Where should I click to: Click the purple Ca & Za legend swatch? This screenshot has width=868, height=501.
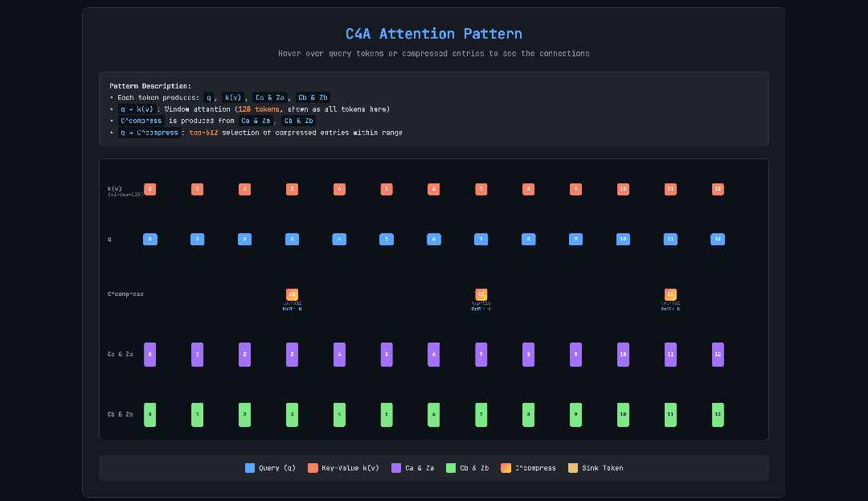(396, 468)
